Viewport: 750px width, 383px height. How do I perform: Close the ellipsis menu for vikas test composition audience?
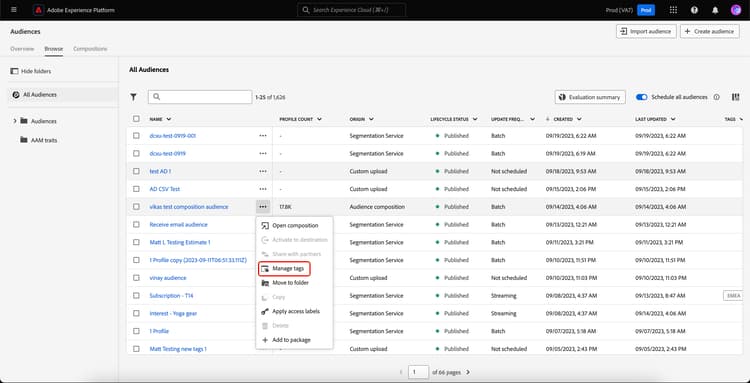point(263,207)
